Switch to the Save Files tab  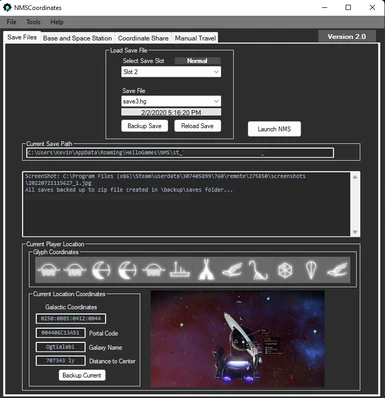tap(22, 37)
